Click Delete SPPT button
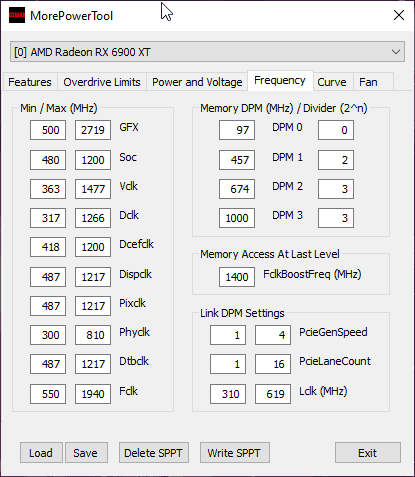 (154, 453)
